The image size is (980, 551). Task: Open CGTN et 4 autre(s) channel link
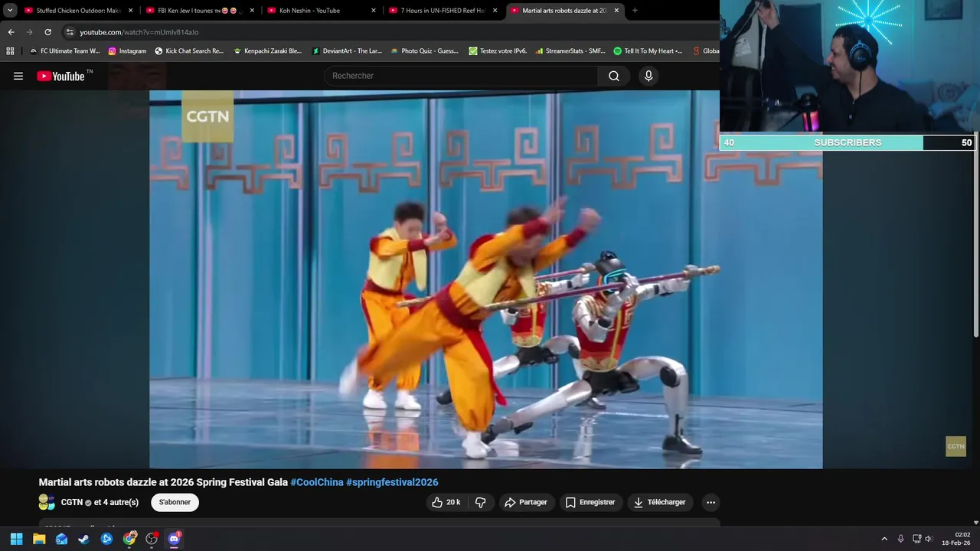click(x=100, y=502)
